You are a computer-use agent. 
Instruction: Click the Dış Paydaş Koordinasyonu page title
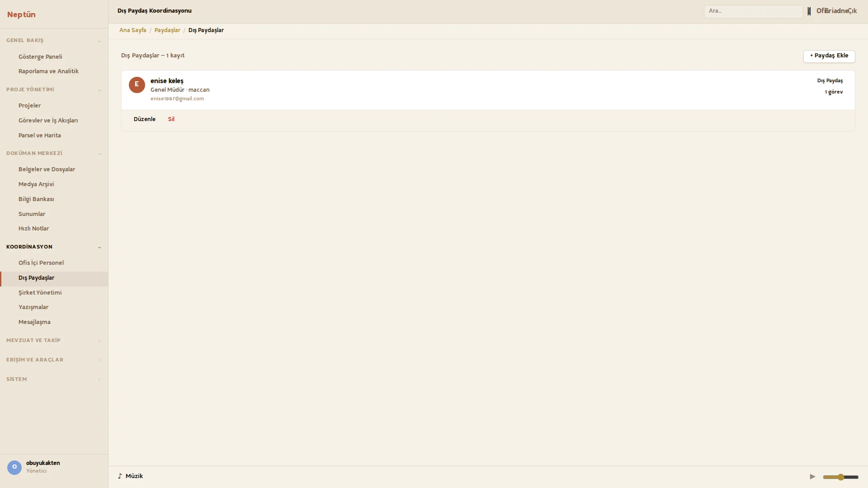click(154, 11)
